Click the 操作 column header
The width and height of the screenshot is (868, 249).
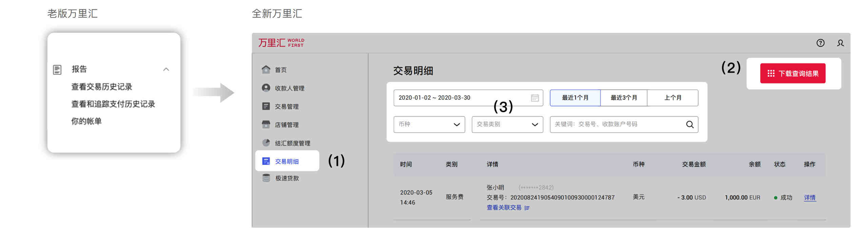pyautogui.click(x=809, y=165)
